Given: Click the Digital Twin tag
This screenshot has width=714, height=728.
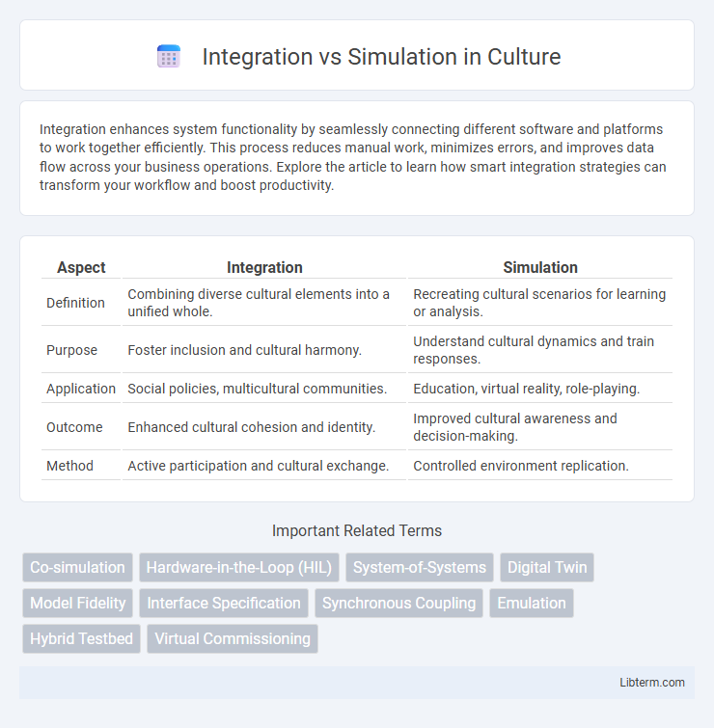Looking at the screenshot, I should 547,567.
